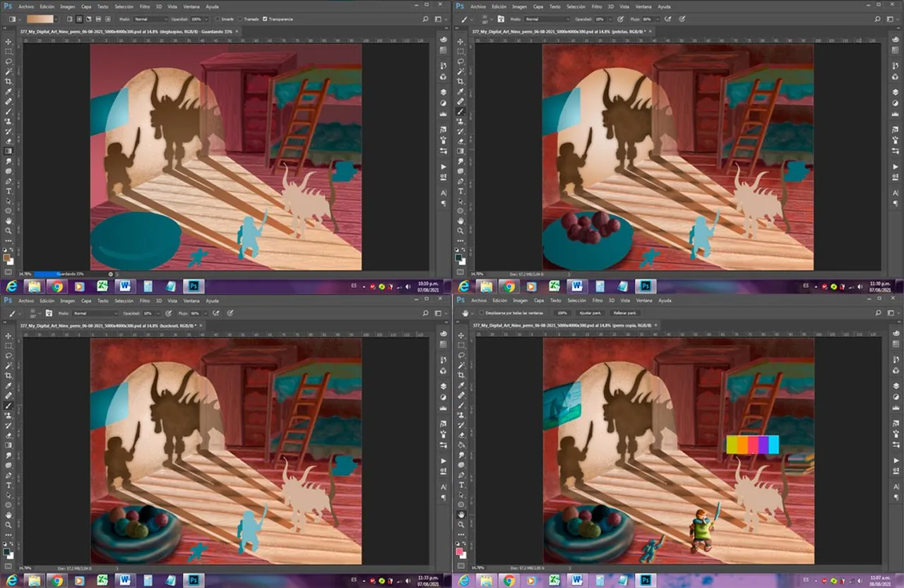Toggle the brush panel button in top-right window

point(501,18)
